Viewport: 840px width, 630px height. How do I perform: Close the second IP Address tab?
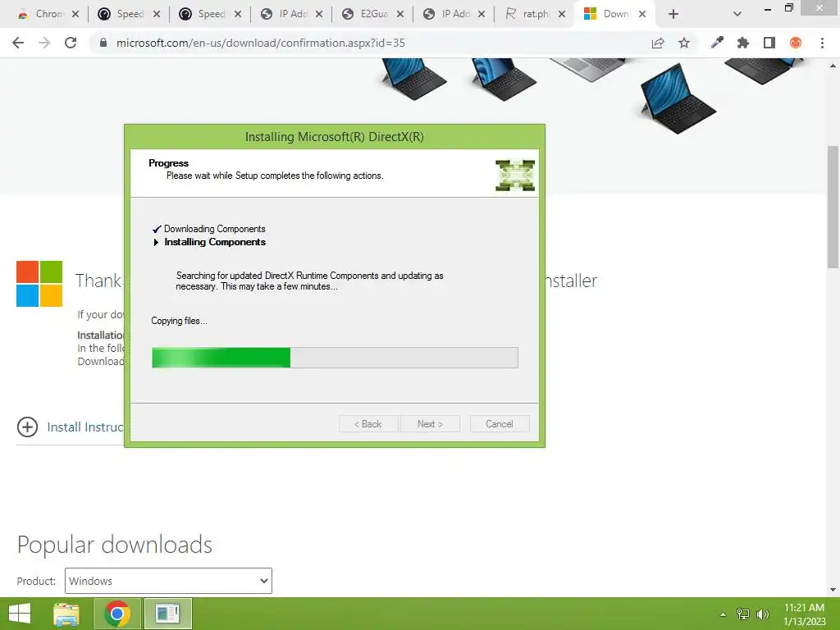(482, 15)
